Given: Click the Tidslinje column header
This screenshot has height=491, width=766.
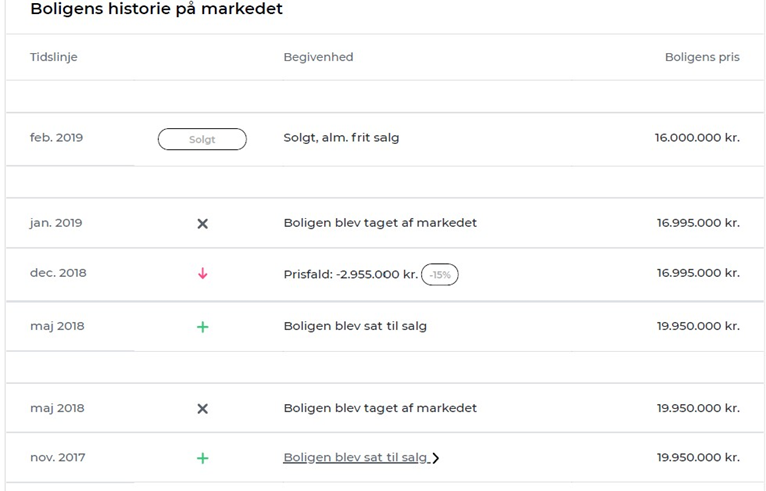Looking at the screenshot, I should (54, 57).
